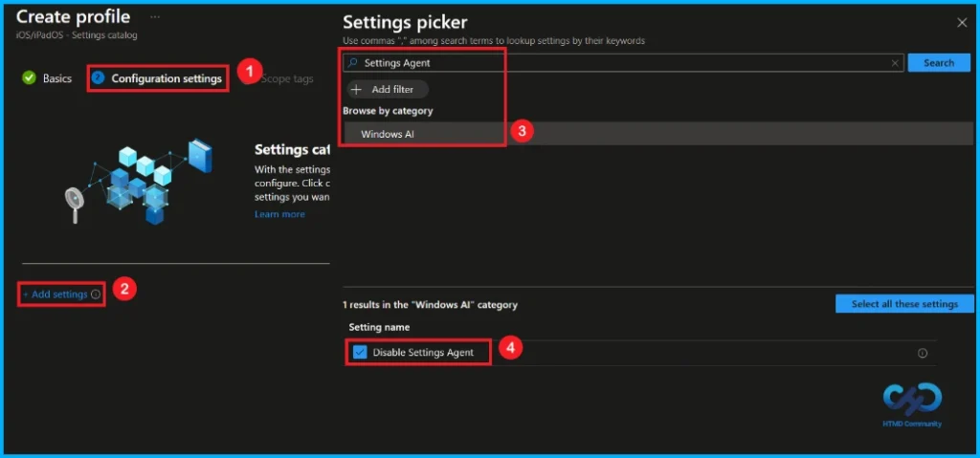Image resolution: width=980 pixels, height=458 pixels.
Task: Click the info icon beside Add settings
Action: point(96,294)
